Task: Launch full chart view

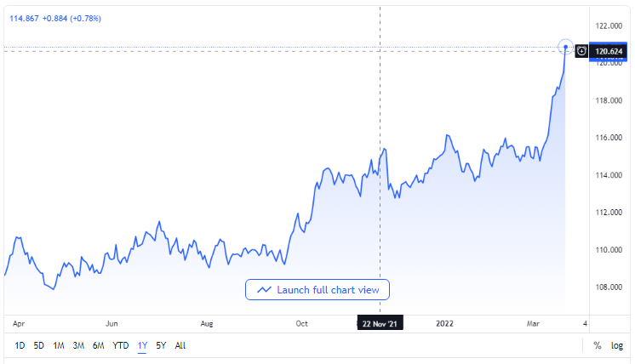Action: [317, 290]
